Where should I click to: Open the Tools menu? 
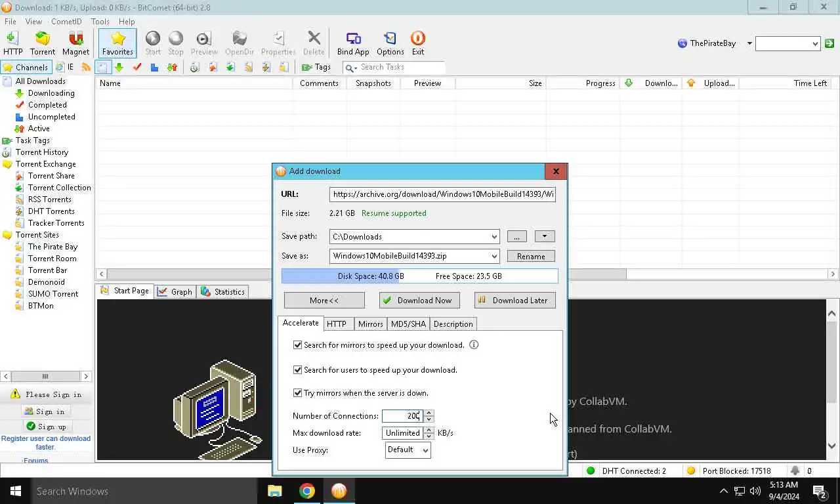click(x=100, y=22)
